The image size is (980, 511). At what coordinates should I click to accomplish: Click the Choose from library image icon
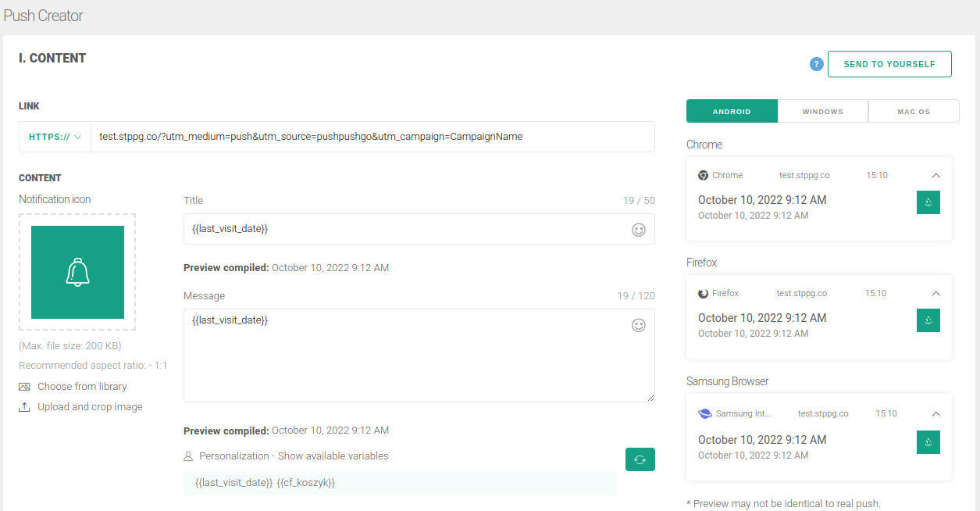point(24,387)
